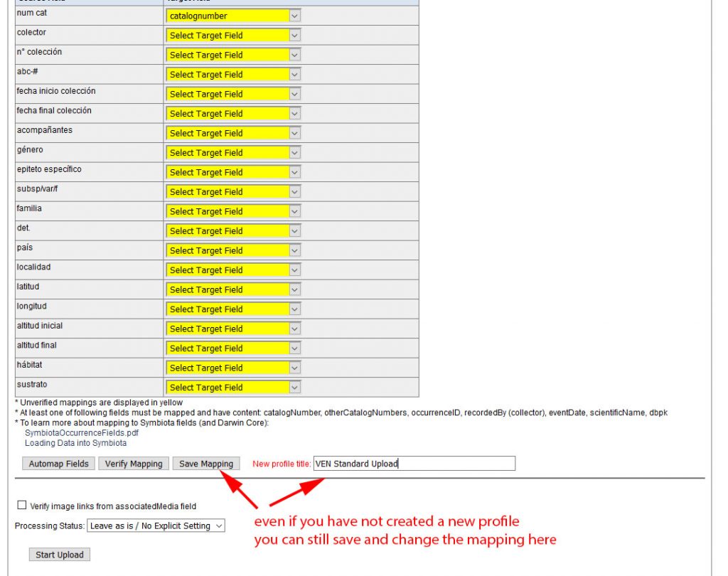Click the 'sustrato' source field cell

(x=89, y=386)
